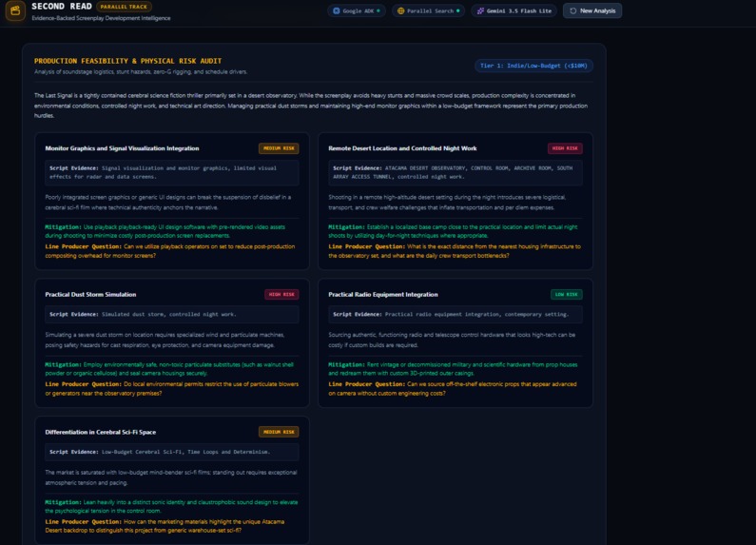Click the subheading about soundstage logistics and stunt hazards
756x545 pixels.
click(141, 72)
